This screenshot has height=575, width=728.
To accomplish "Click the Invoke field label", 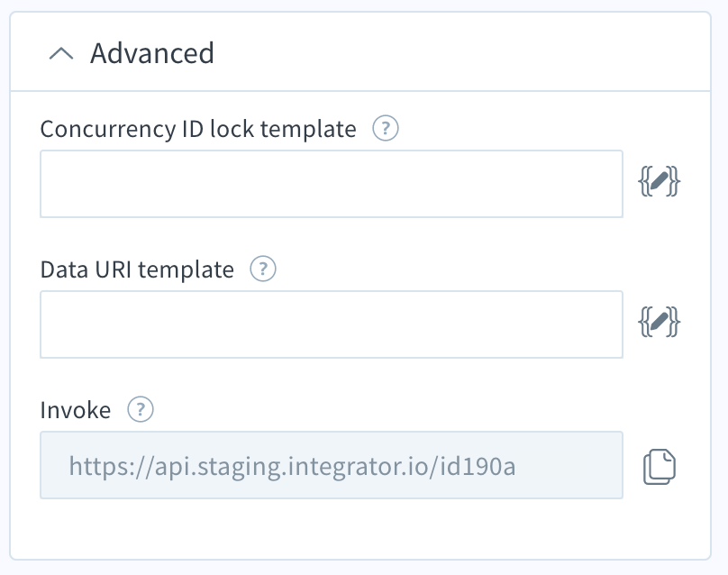I will tap(76, 410).
